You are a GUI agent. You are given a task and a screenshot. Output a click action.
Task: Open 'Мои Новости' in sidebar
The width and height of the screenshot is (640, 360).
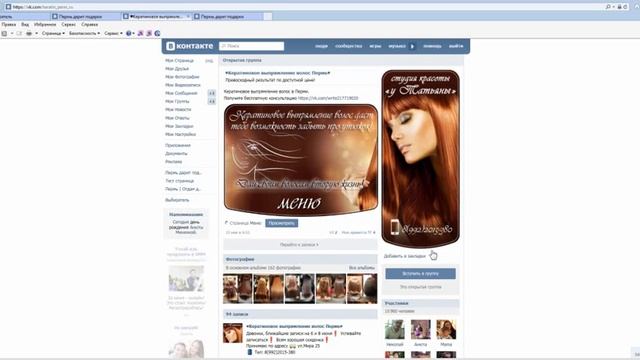178,109
